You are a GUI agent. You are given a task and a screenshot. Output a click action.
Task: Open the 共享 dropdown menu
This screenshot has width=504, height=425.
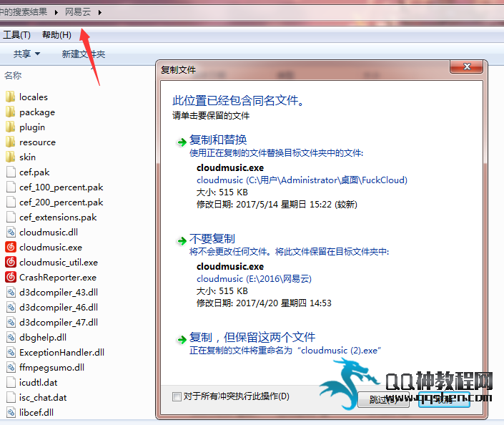(26, 54)
